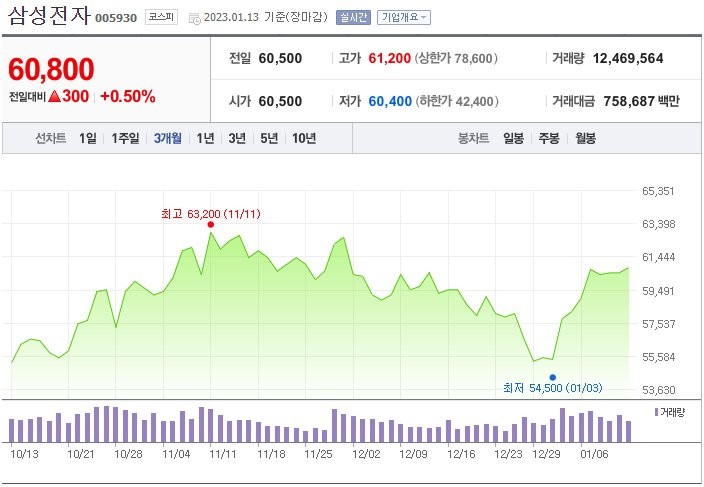Click the 12/29 date on the axis

click(546, 454)
